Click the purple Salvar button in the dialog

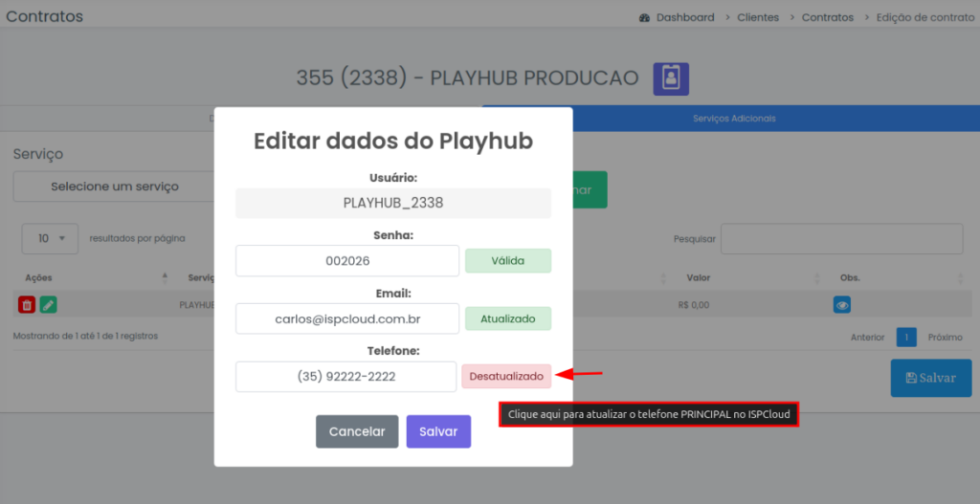click(x=438, y=431)
